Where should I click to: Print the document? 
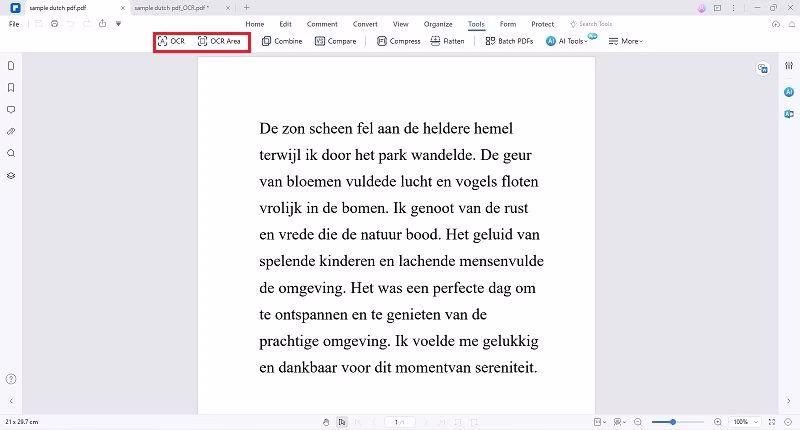click(55, 24)
